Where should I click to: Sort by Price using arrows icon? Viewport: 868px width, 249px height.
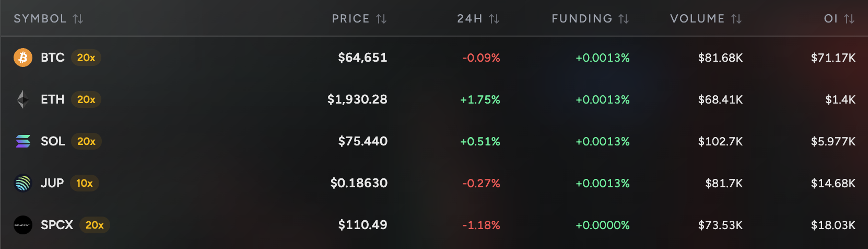point(381,19)
